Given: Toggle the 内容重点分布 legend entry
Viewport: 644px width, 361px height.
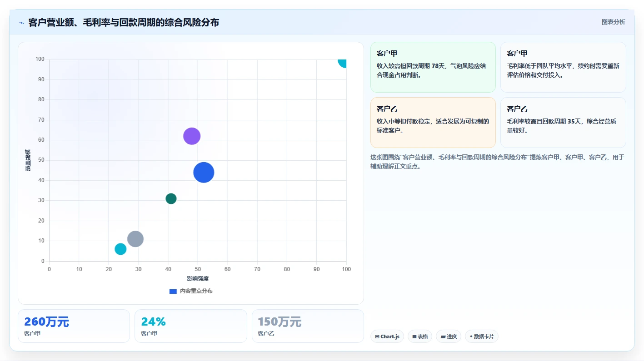Looking at the screenshot, I should tap(191, 291).
